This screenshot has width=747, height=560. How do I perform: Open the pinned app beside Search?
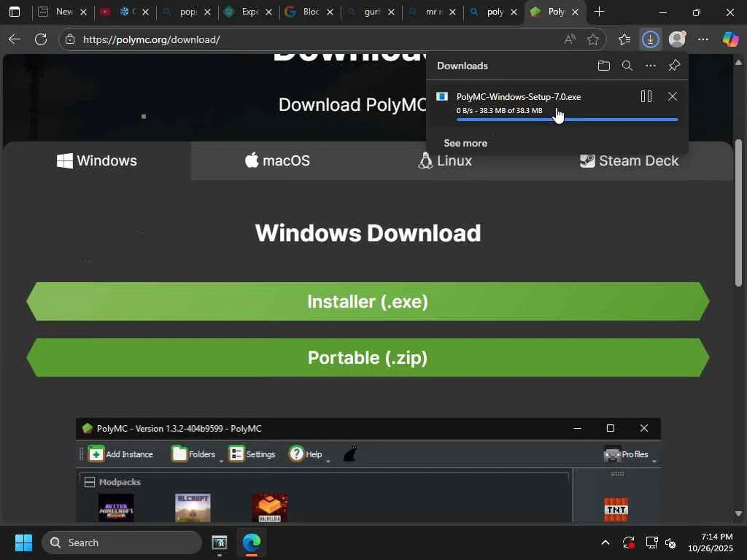(x=219, y=542)
